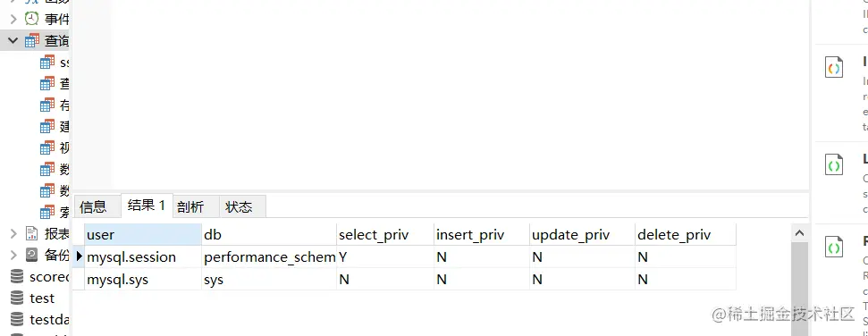Screen dimensions: 868x336
Task: Open the 备份 backup icon in the tree
Action: coord(32,255)
